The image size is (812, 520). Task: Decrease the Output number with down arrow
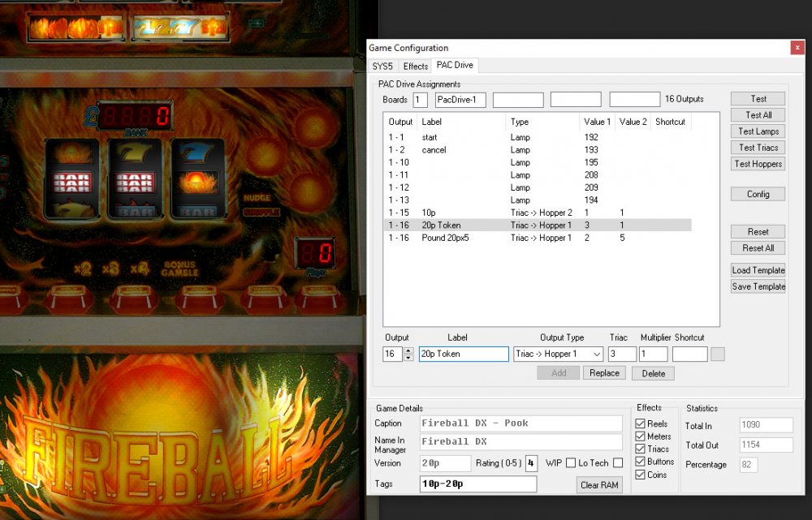tap(408, 358)
